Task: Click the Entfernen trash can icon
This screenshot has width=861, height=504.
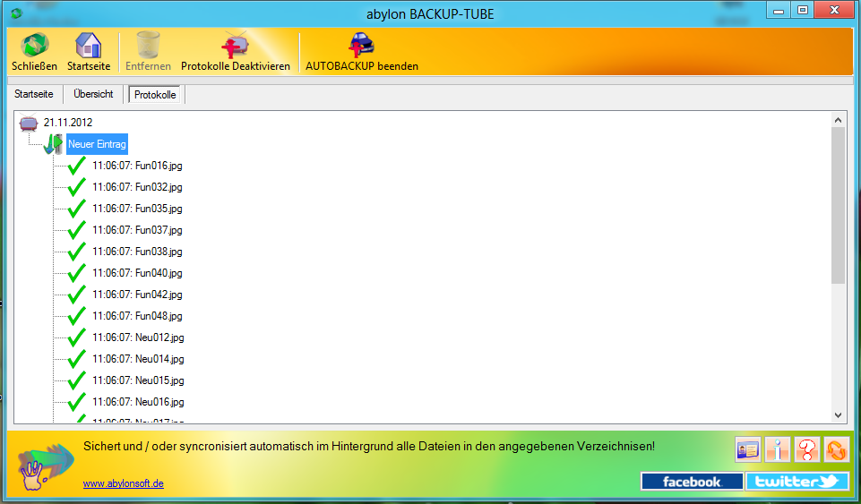Action: click(148, 45)
